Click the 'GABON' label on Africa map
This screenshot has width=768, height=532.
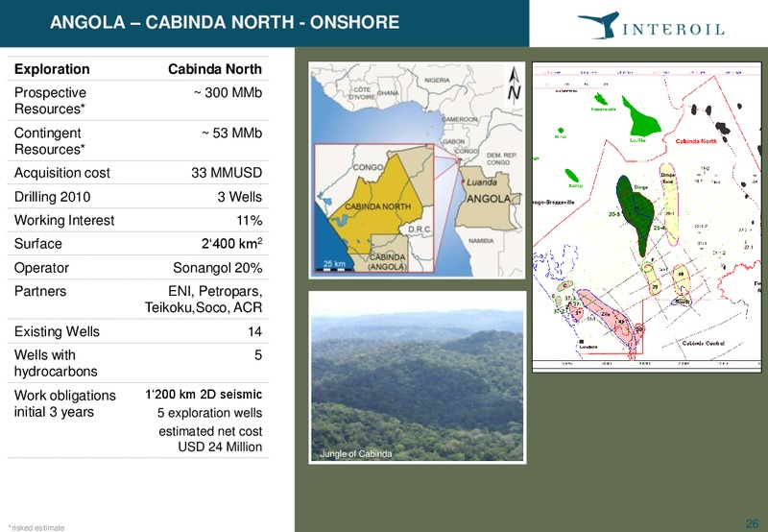click(x=453, y=141)
